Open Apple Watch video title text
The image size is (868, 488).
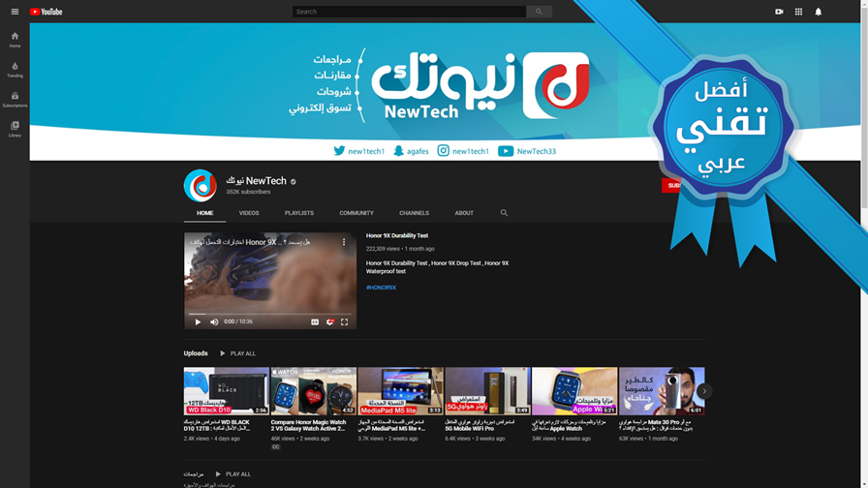tap(569, 425)
